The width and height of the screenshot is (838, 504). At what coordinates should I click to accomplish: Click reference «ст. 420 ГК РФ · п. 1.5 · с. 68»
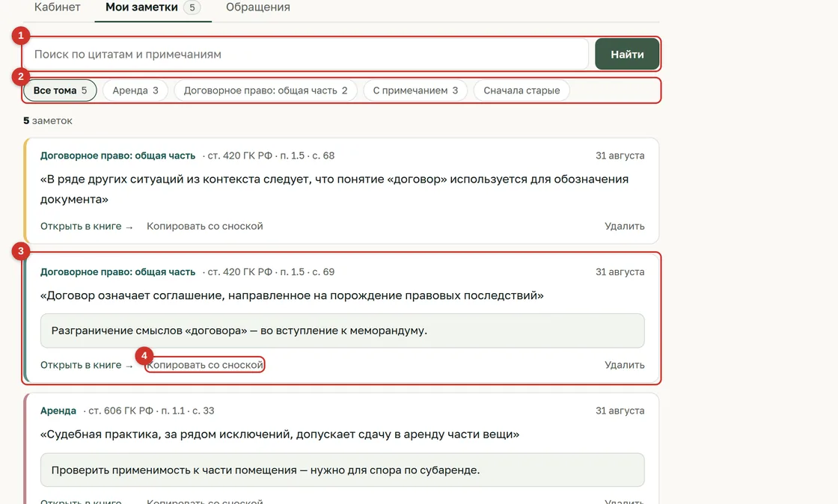(271, 156)
